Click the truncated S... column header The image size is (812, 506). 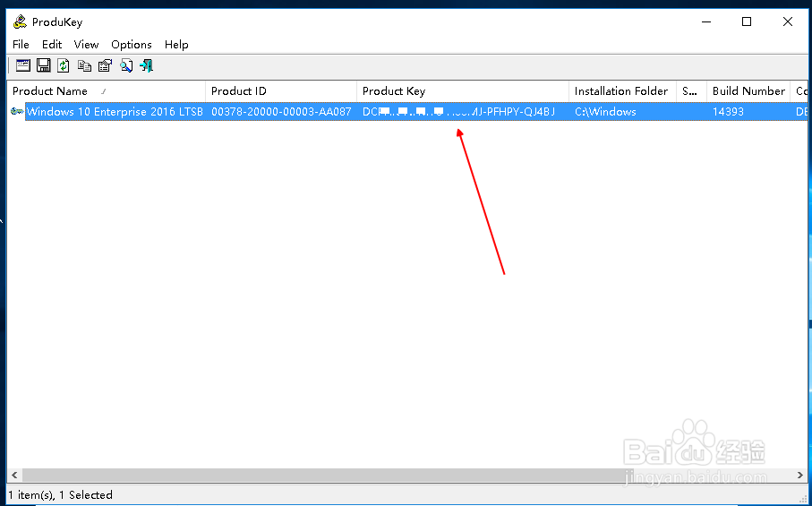click(691, 91)
